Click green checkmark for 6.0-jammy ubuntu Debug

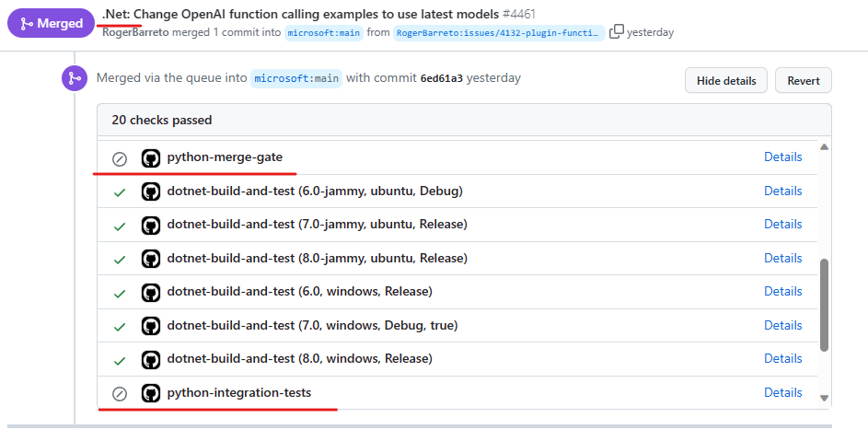pos(120,192)
